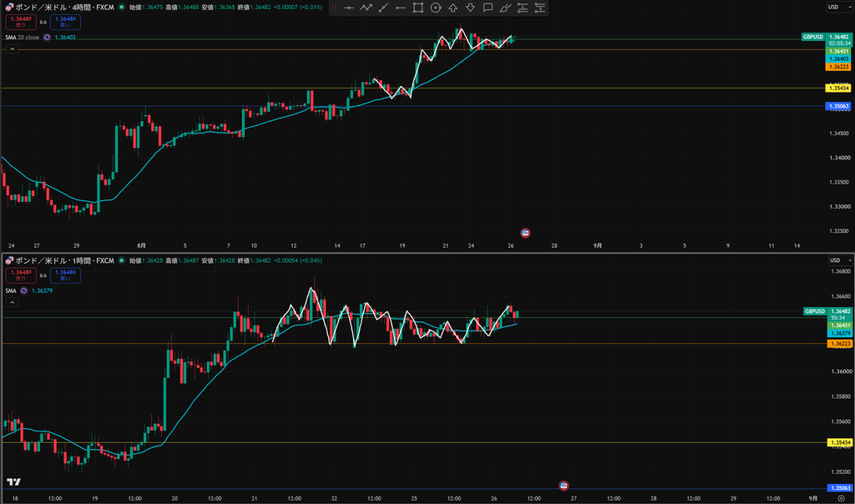Click the TradingView logo in the lower chart
855x504 pixels.
pos(13,481)
